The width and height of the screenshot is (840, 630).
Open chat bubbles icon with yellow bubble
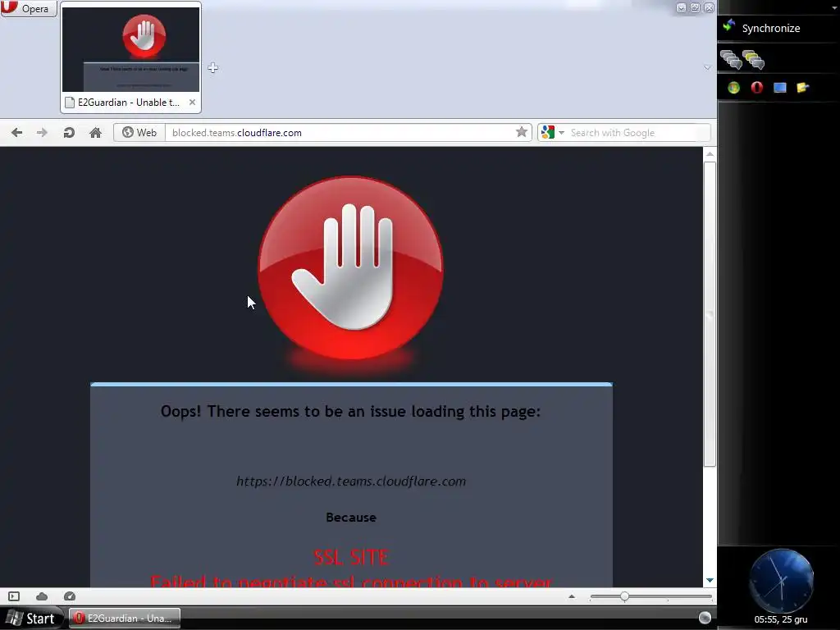753,59
